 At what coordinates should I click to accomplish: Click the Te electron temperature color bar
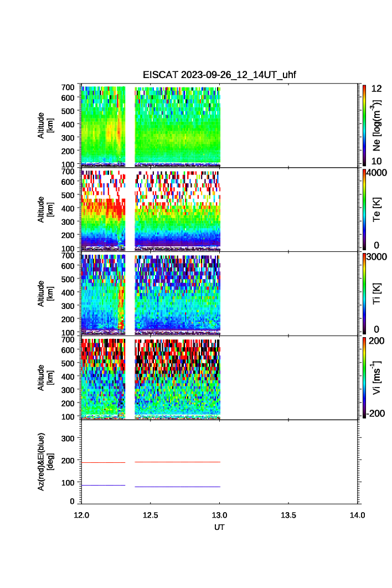(364, 209)
